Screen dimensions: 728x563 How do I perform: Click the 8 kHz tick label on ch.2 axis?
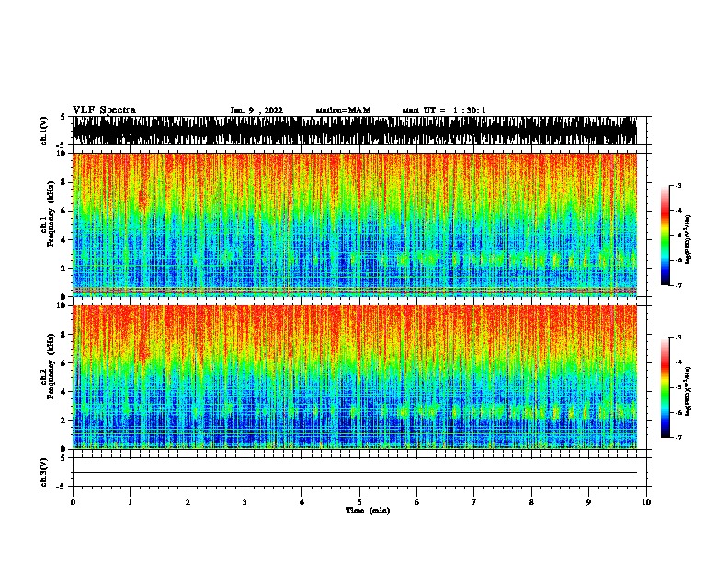[x=63, y=335]
